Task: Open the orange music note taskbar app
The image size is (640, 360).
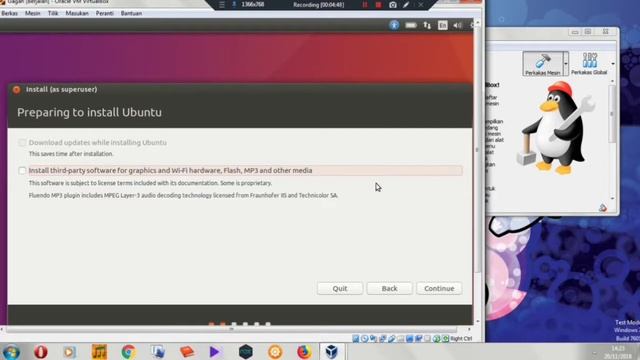Action: click(99, 352)
